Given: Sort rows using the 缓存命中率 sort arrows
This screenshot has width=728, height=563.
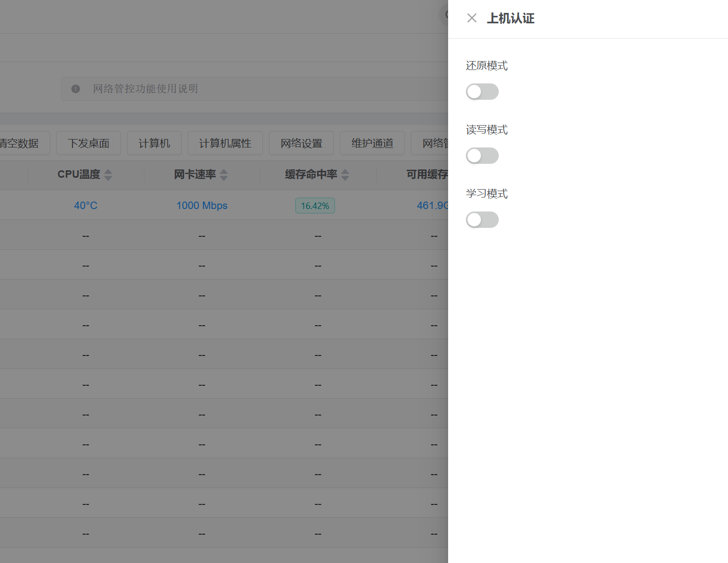Looking at the screenshot, I should pos(345,174).
